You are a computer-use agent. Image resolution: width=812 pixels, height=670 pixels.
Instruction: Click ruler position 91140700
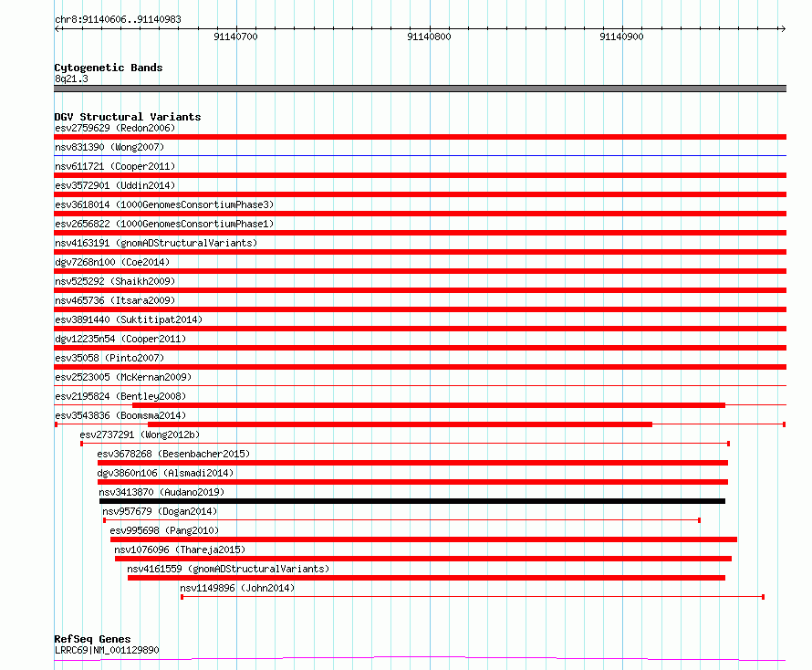235,37
